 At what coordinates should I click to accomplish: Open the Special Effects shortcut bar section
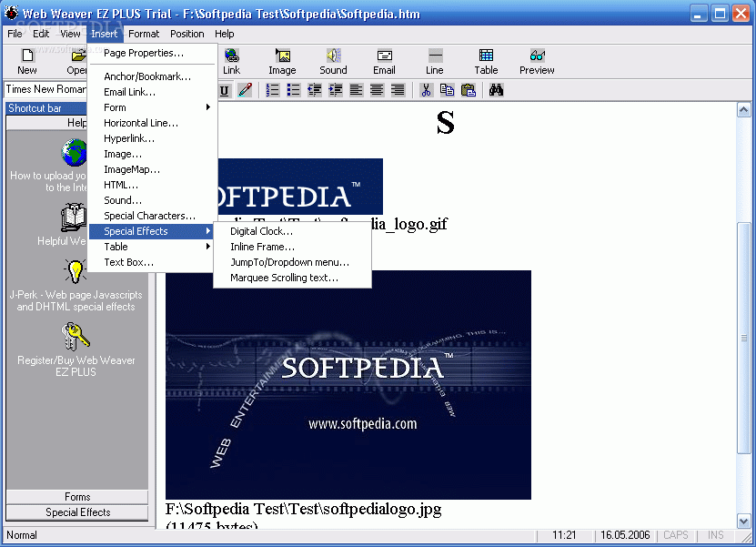(x=77, y=512)
